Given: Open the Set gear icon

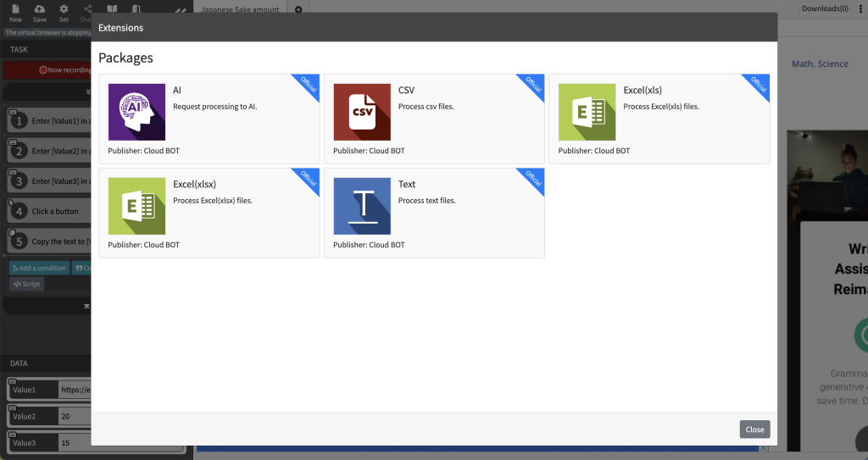Looking at the screenshot, I should point(64,8).
